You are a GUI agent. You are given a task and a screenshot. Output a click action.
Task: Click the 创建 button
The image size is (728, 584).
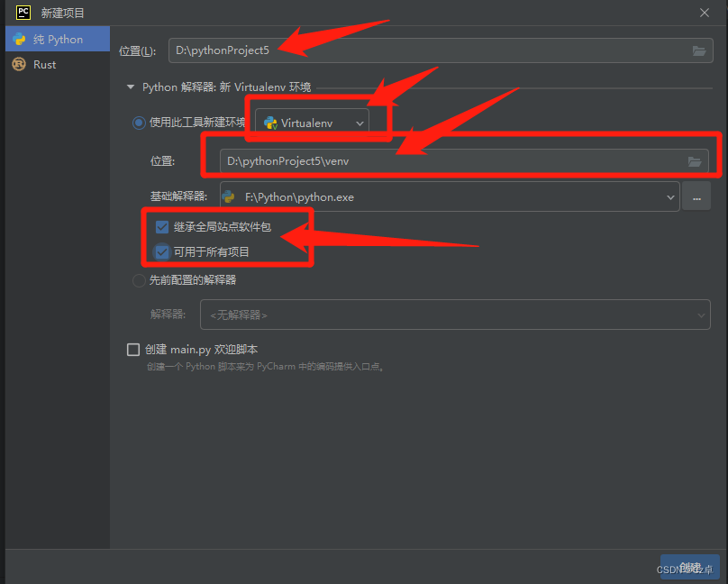[690, 567]
